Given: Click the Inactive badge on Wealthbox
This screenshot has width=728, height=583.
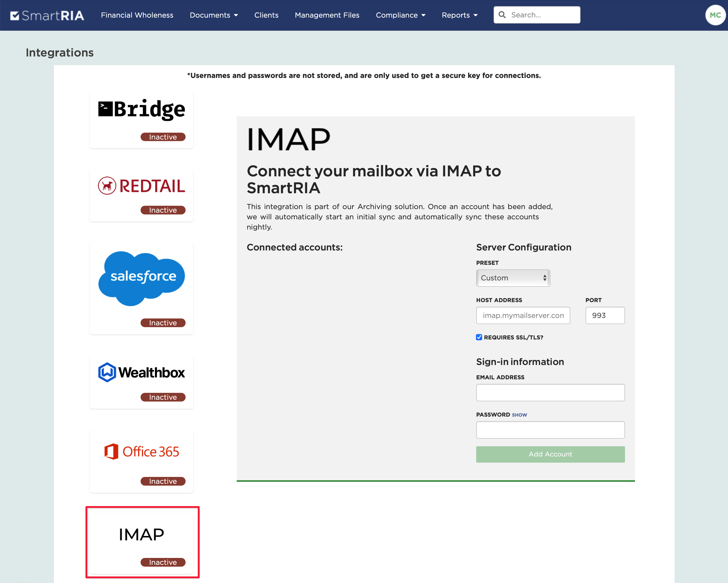Looking at the screenshot, I should click(163, 397).
